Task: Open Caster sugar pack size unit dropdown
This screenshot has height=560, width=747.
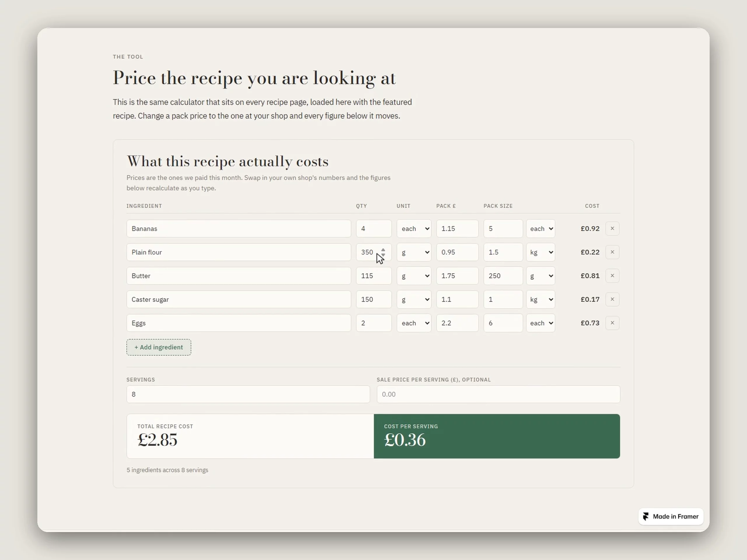Action: click(x=540, y=300)
